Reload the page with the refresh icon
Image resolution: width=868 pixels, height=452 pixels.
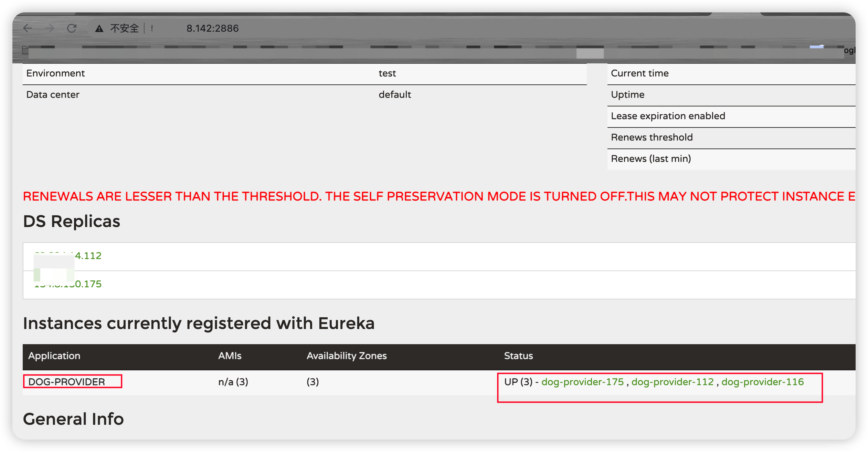(x=72, y=28)
